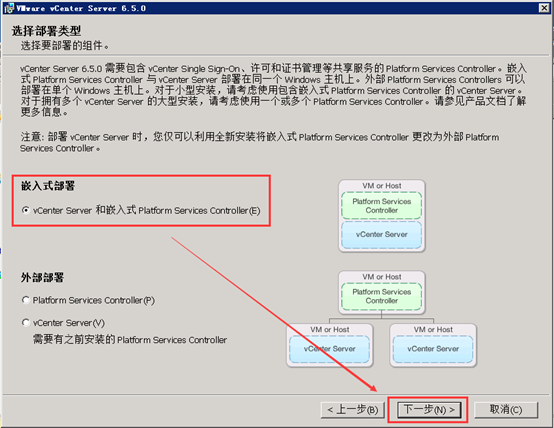The height and width of the screenshot is (428, 554).
Task: Click external diagram's Platform Services Controller box
Action: (x=382, y=296)
